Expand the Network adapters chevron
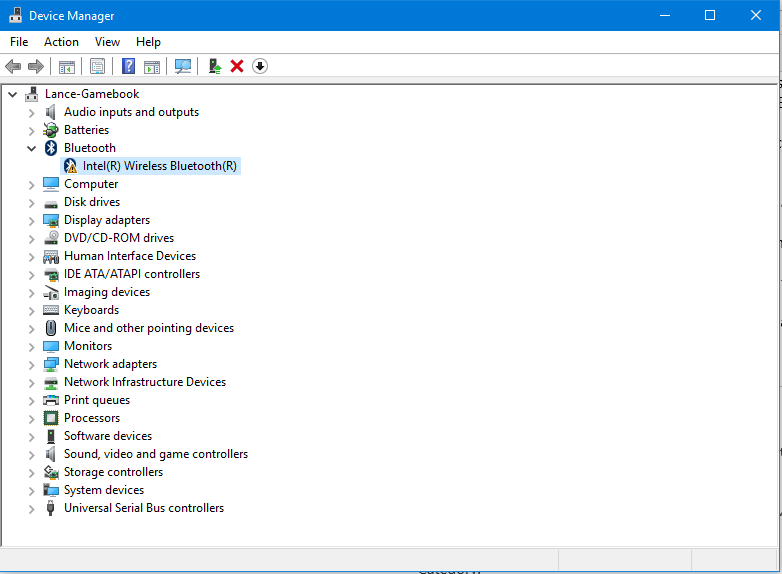Viewport: 782px width, 574px height. click(31, 365)
